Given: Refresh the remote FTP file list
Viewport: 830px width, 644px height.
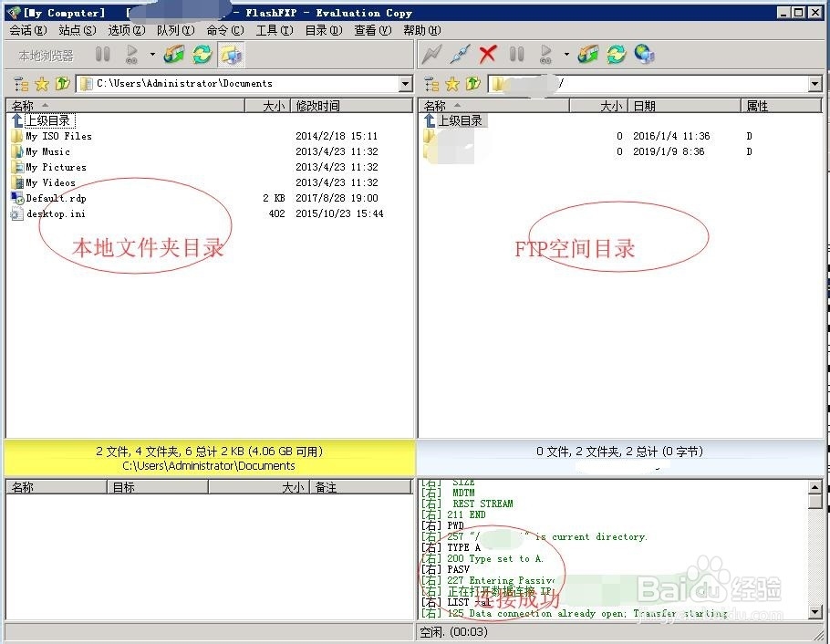Looking at the screenshot, I should click(x=617, y=54).
